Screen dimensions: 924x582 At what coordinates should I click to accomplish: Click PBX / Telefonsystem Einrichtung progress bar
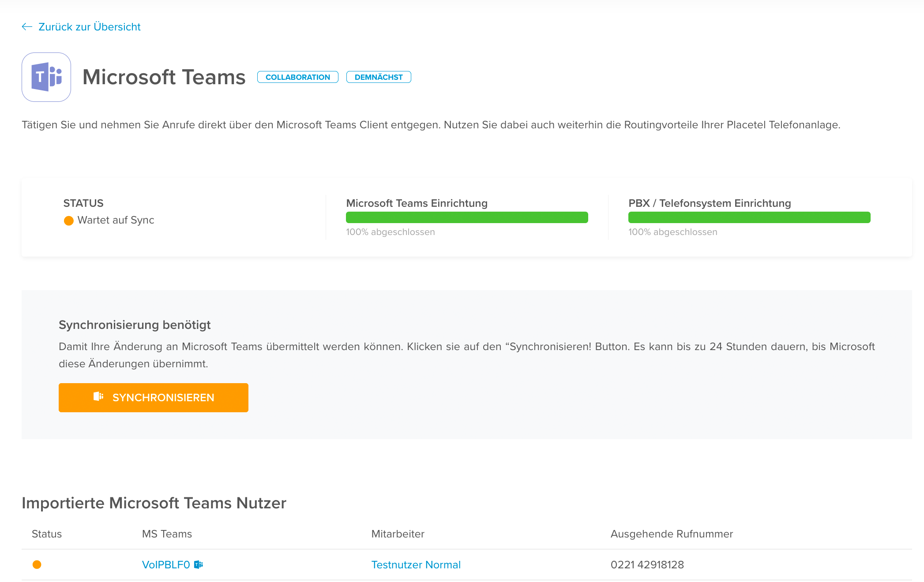(x=749, y=217)
